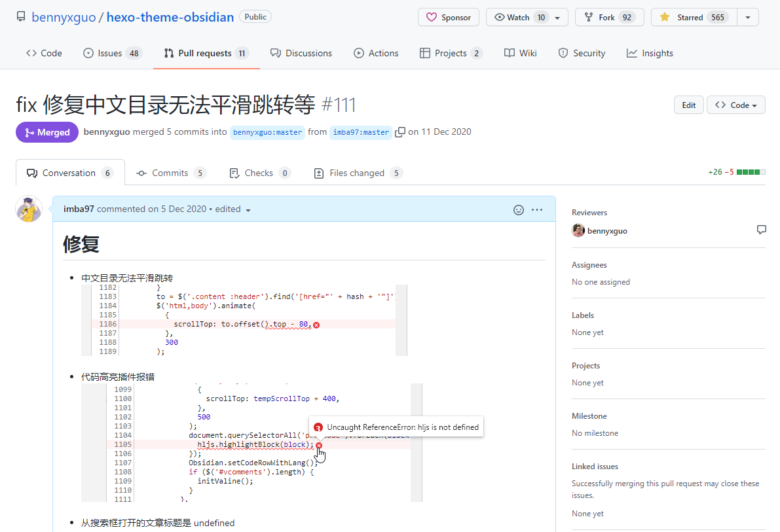Click the red error marker on line 1186
Screen dimensions: 780x532
[x=316, y=325]
